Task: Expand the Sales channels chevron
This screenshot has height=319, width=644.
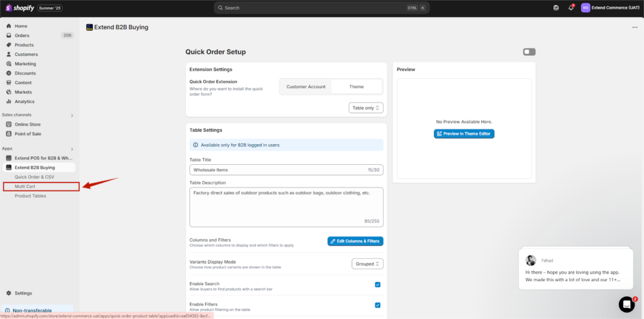Action: [72, 116]
